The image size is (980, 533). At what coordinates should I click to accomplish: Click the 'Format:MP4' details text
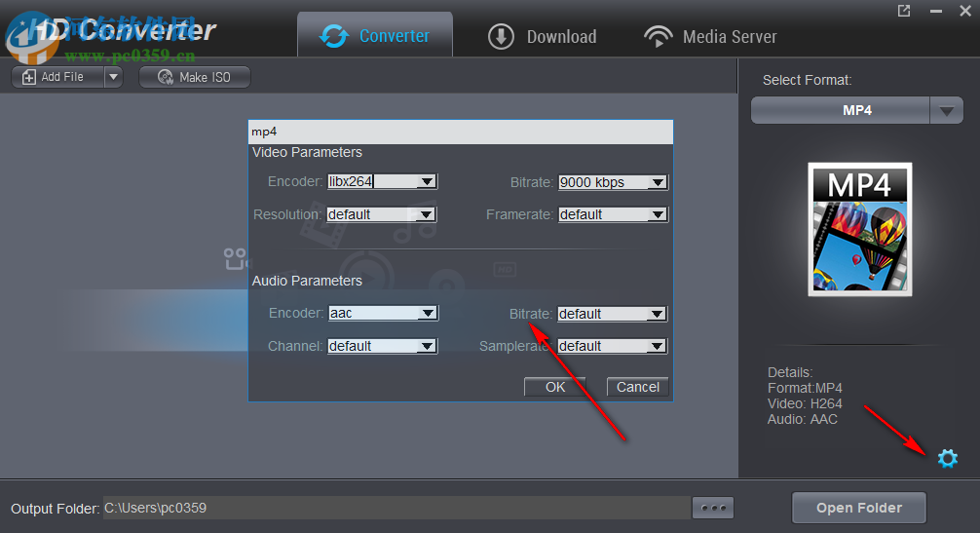[805, 388]
